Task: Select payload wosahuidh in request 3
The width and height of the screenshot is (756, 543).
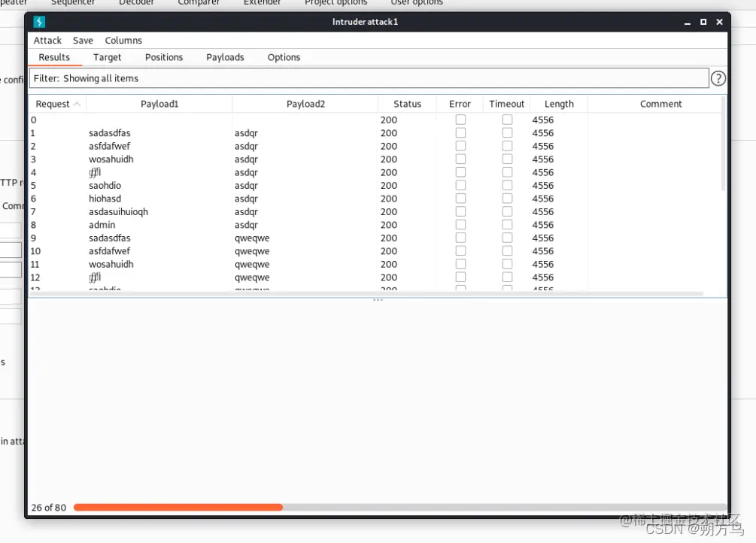Action: click(x=111, y=159)
